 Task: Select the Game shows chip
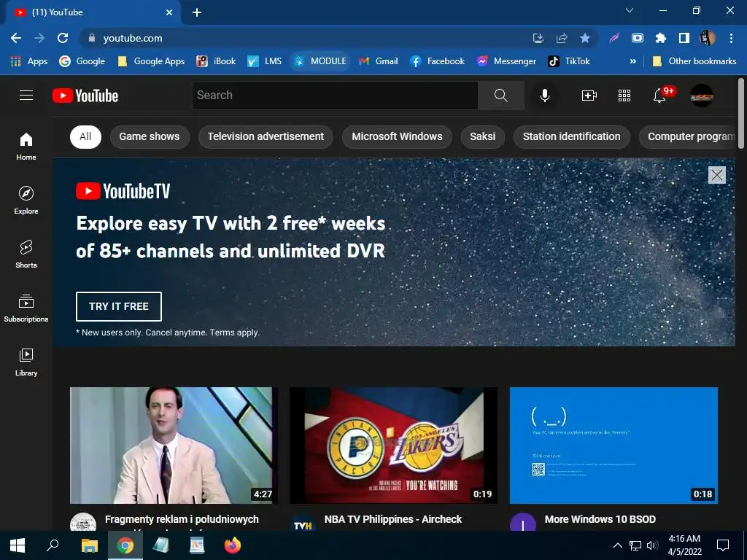tap(149, 136)
